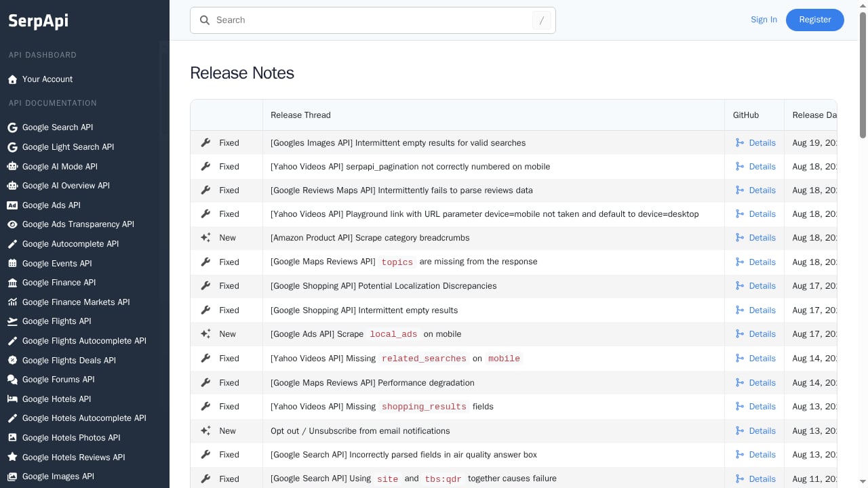Click the icon beside Google Light Search API
Image resolution: width=868 pixels, height=488 pixels.
[x=12, y=147]
